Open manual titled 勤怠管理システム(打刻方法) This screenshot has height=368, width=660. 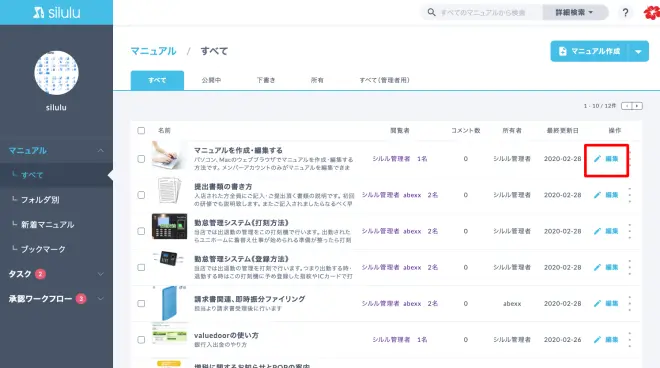pyautogui.click(x=241, y=223)
